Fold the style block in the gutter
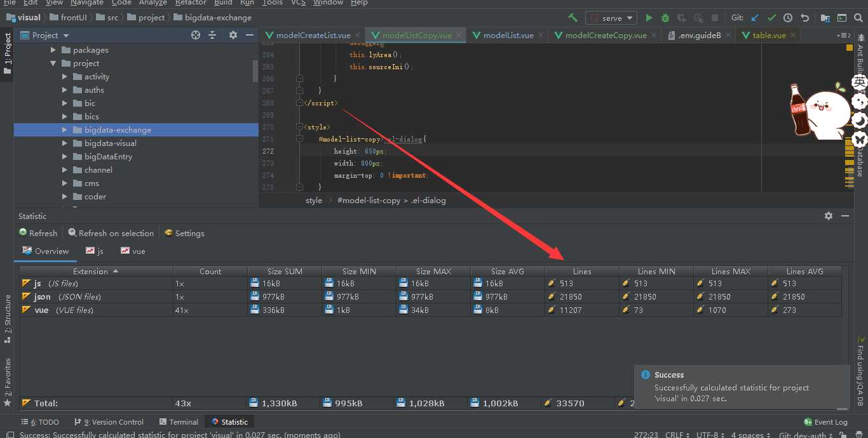 (299, 127)
